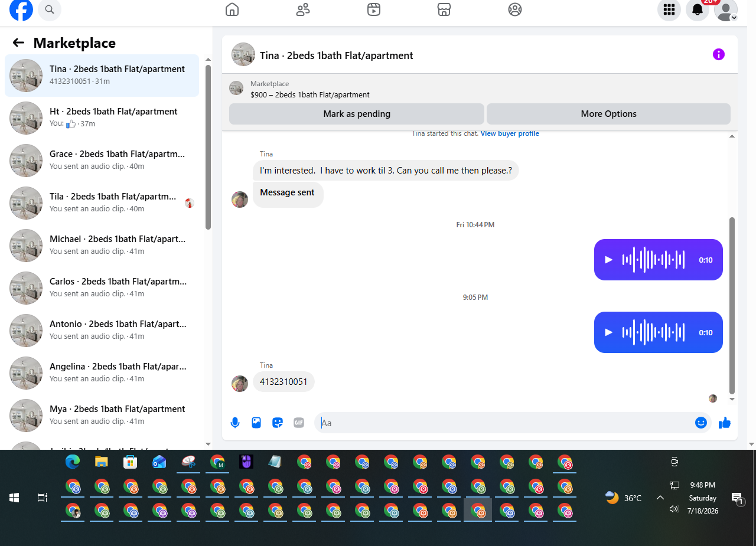The image size is (756, 546).
Task: Attach a photo to the message
Action: [256, 423]
